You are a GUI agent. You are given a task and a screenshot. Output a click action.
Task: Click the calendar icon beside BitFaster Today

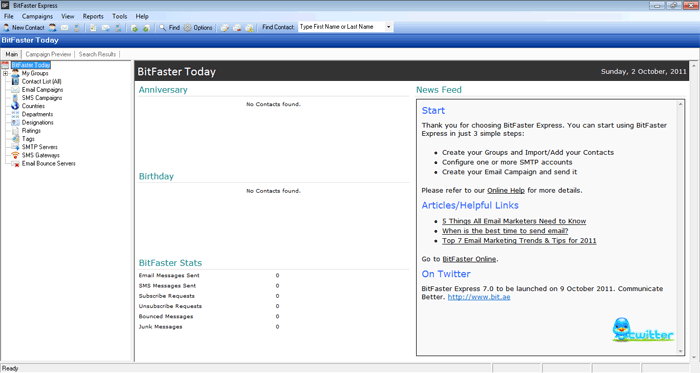5,65
